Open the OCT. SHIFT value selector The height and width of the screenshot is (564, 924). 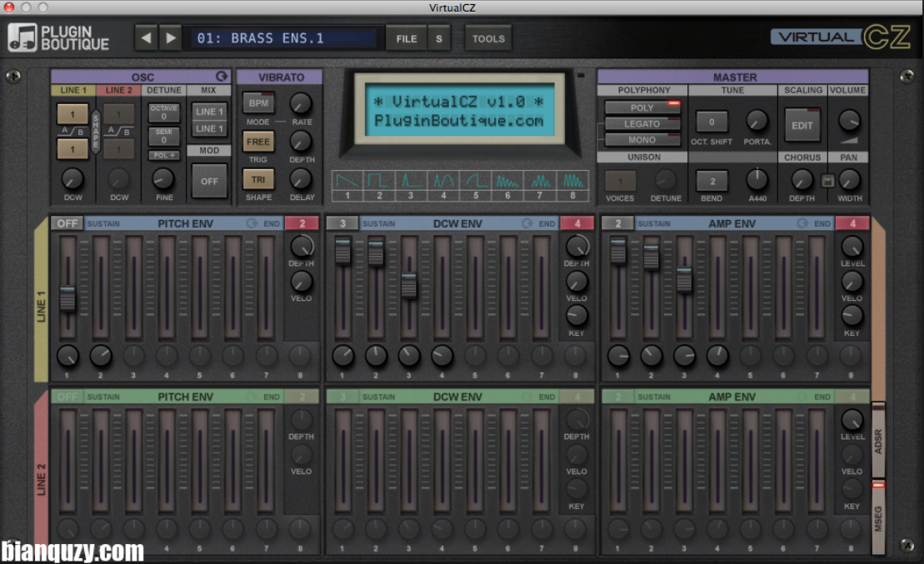pos(712,122)
